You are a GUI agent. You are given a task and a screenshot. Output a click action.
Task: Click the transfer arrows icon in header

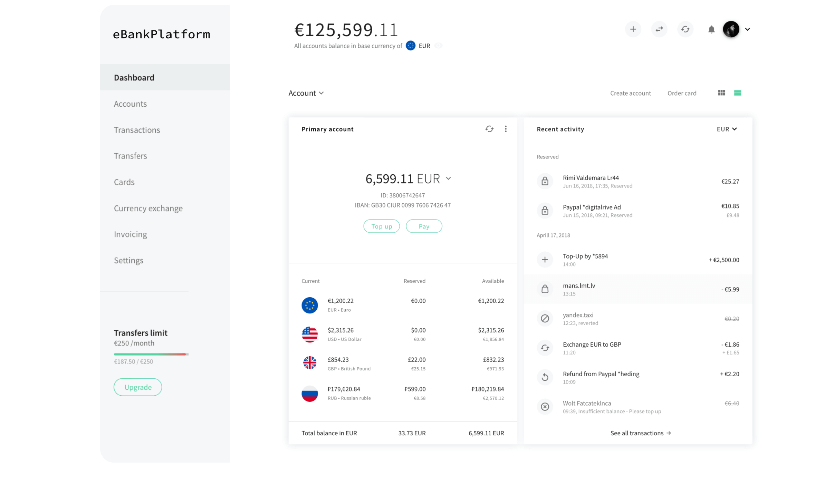coord(659,29)
